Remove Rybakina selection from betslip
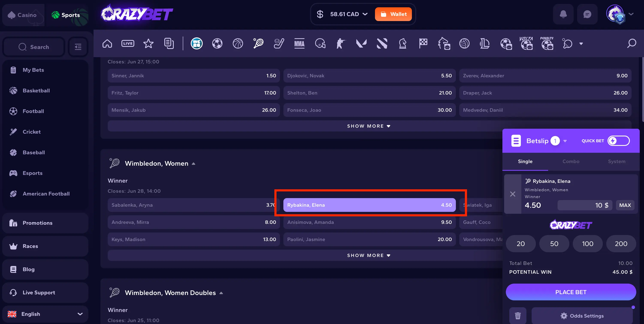The height and width of the screenshot is (324, 644). click(513, 194)
